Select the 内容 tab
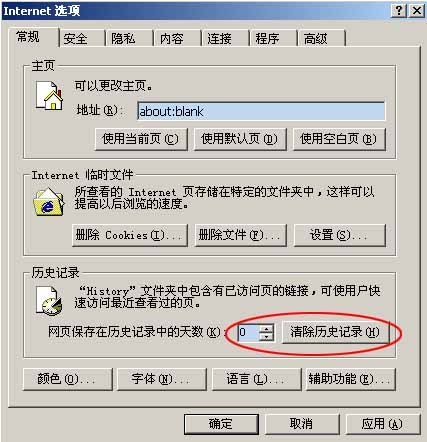Image resolution: width=427 pixels, height=442 pixels. 171,39
